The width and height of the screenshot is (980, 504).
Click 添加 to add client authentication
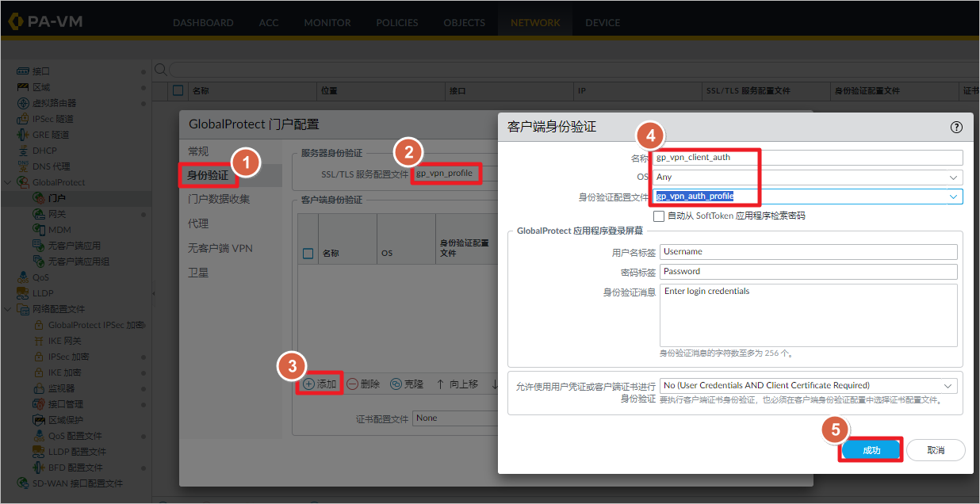click(320, 384)
